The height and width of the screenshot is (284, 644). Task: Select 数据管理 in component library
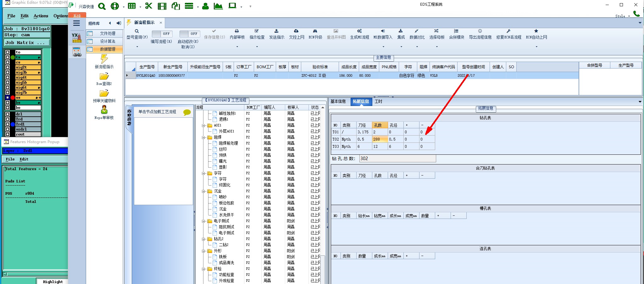pos(105,49)
